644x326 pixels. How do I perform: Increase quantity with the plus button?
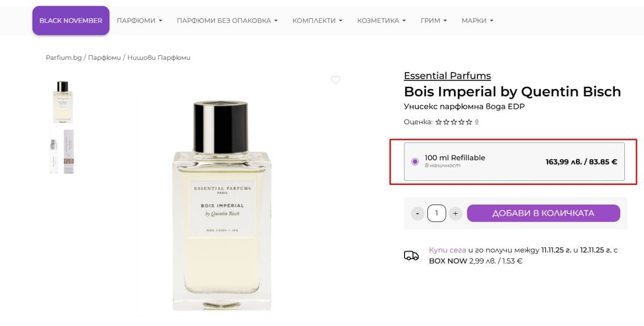pyautogui.click(x=455, y=213)
